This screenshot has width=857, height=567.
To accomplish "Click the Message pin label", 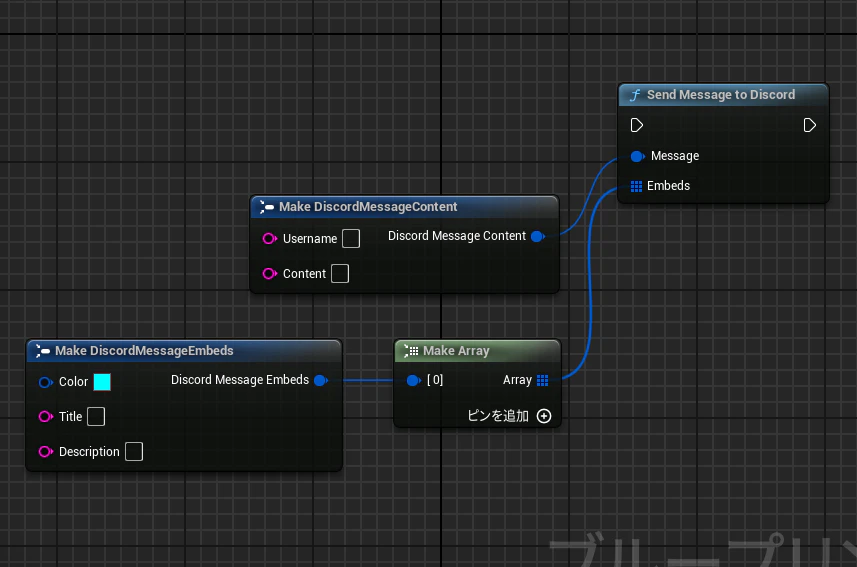I will (675, 156).
